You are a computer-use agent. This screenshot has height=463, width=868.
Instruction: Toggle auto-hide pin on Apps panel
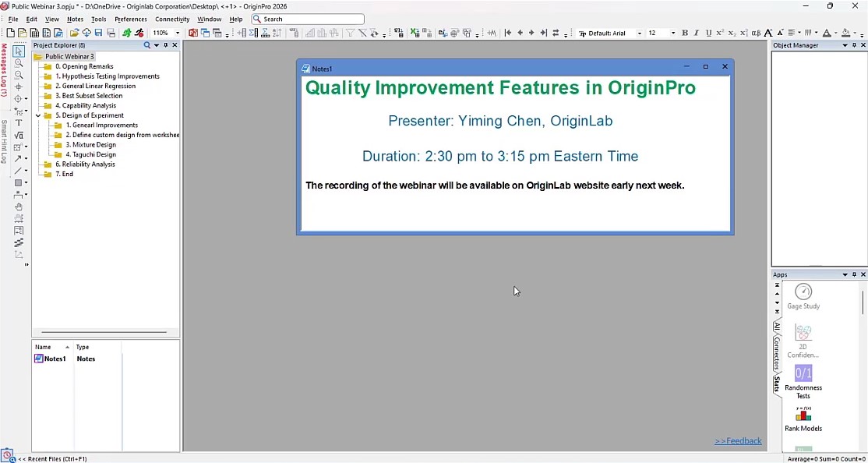point(854,274)
